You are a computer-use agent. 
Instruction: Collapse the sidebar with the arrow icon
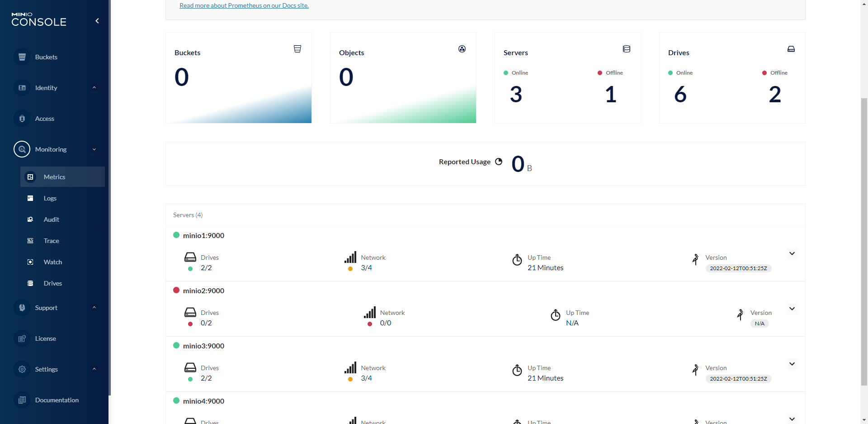click(97, 21)
